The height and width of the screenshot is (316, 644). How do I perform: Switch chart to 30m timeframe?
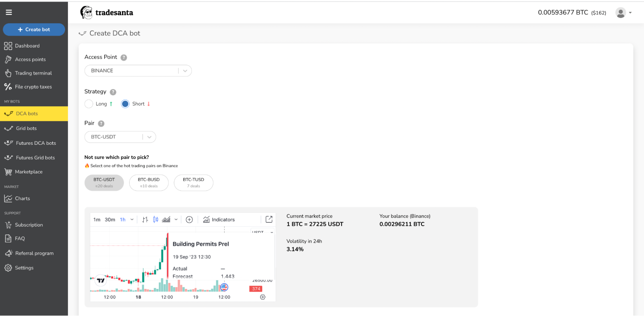pos(110,220)
